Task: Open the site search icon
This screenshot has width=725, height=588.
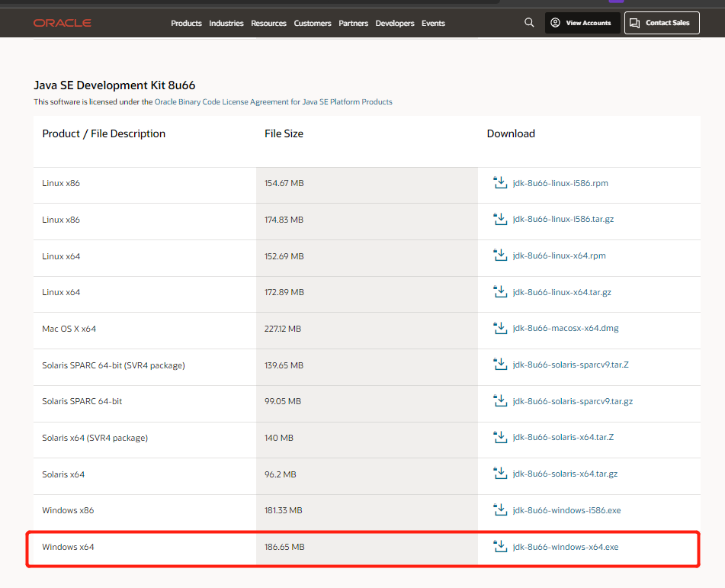Action: 529,23
